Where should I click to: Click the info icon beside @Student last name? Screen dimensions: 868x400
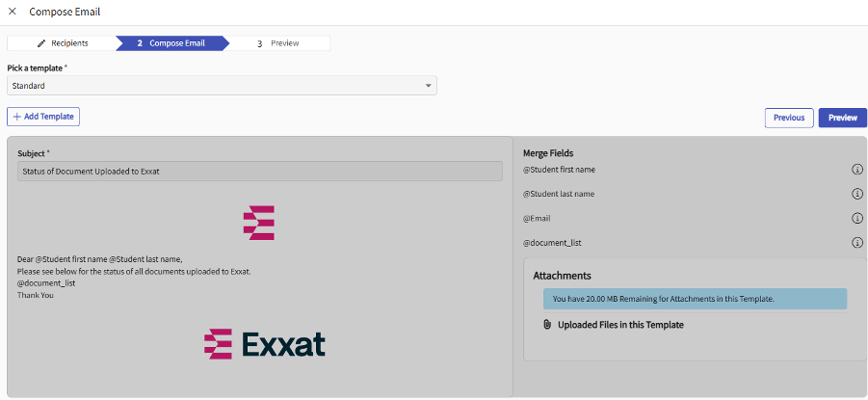856,194
